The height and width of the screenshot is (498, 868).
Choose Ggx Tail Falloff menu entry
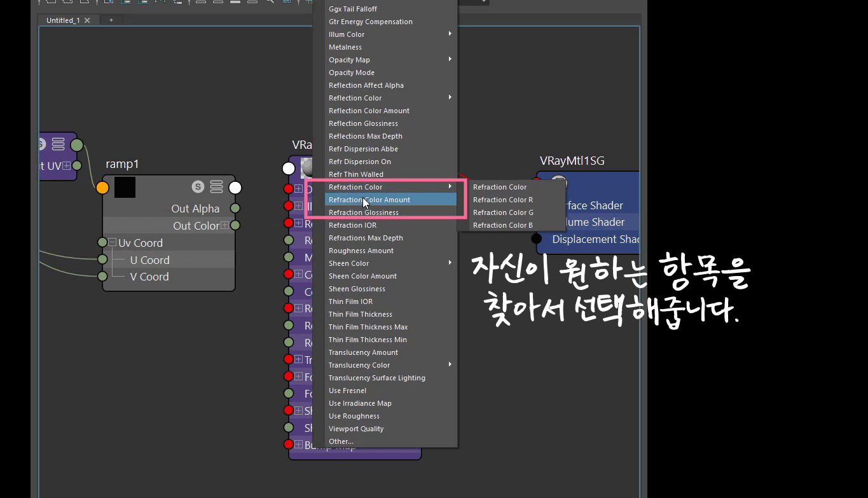coord(391,9)
